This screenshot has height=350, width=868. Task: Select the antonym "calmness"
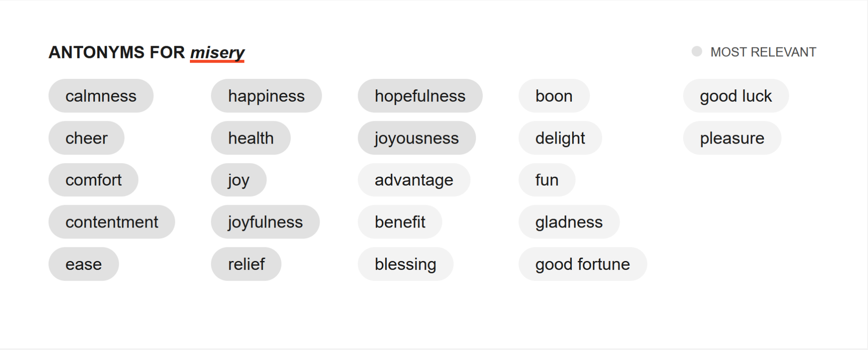(x=101, y=96)
